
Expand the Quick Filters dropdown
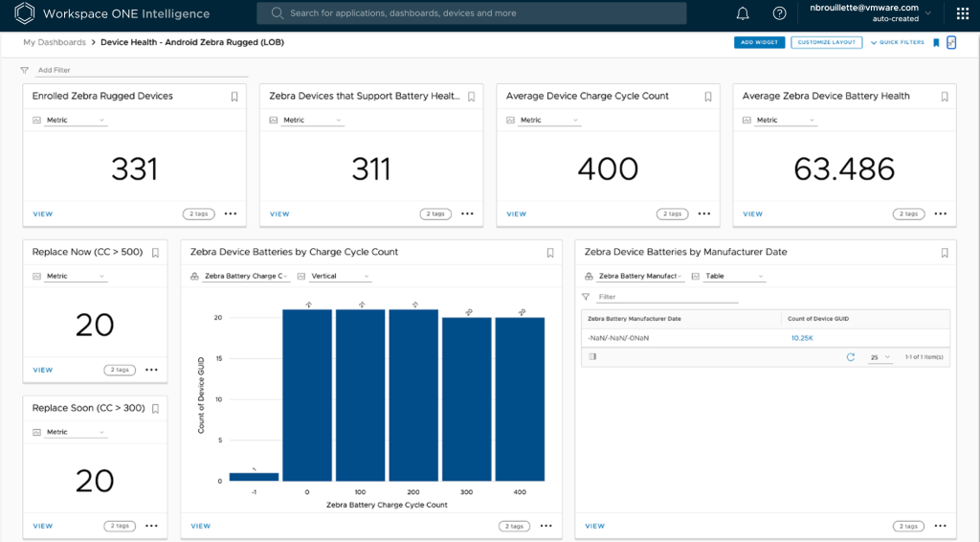click(898, 42)
